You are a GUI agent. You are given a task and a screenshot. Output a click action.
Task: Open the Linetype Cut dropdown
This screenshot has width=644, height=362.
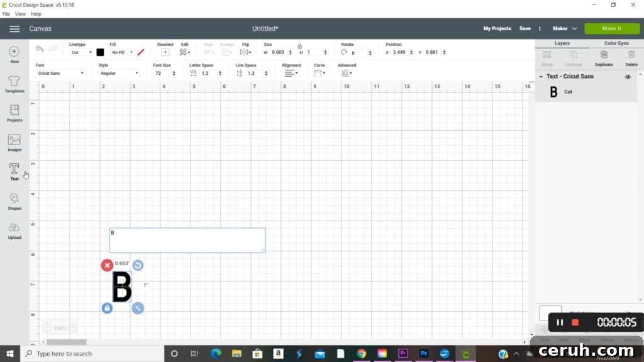click(81, 53)
